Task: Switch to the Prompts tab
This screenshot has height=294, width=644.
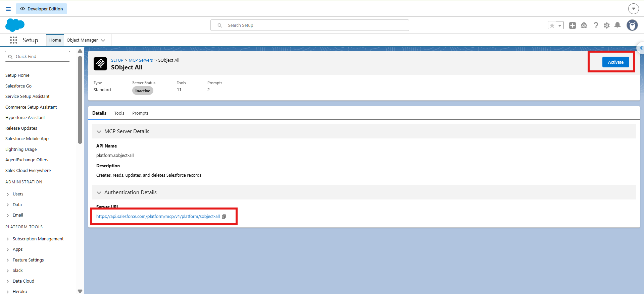Action: (140, 113)
